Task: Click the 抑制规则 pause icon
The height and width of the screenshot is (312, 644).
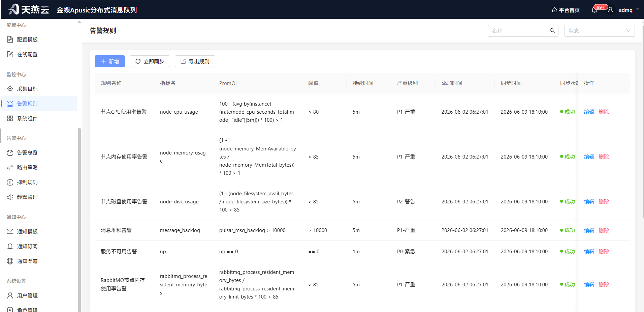Action: tap(10, 182)
